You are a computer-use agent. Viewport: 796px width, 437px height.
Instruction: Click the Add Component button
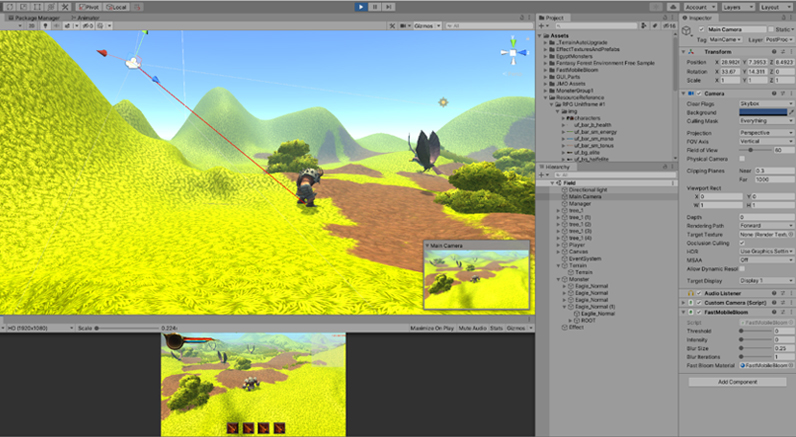point(738,382)
